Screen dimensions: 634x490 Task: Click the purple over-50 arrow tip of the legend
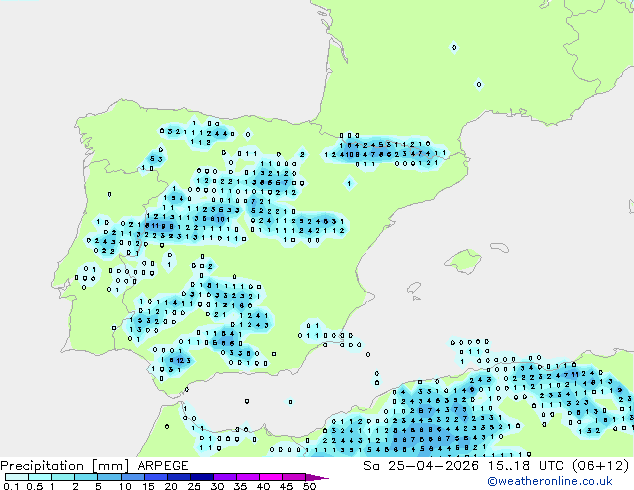click(x=317, y=477)
